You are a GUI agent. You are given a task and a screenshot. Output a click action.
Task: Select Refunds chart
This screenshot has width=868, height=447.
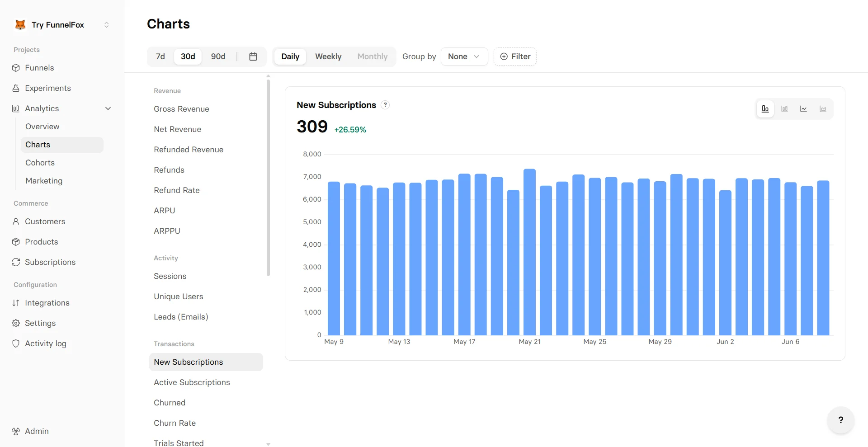tap(206, 170)
